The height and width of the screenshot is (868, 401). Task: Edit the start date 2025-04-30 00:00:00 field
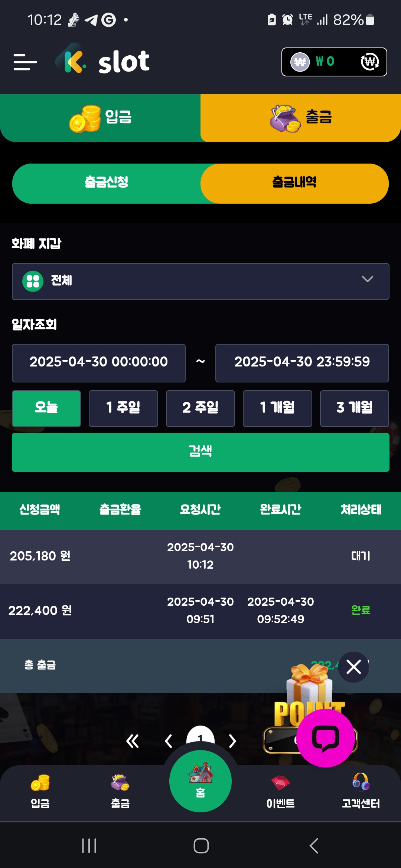coord(99,363)
